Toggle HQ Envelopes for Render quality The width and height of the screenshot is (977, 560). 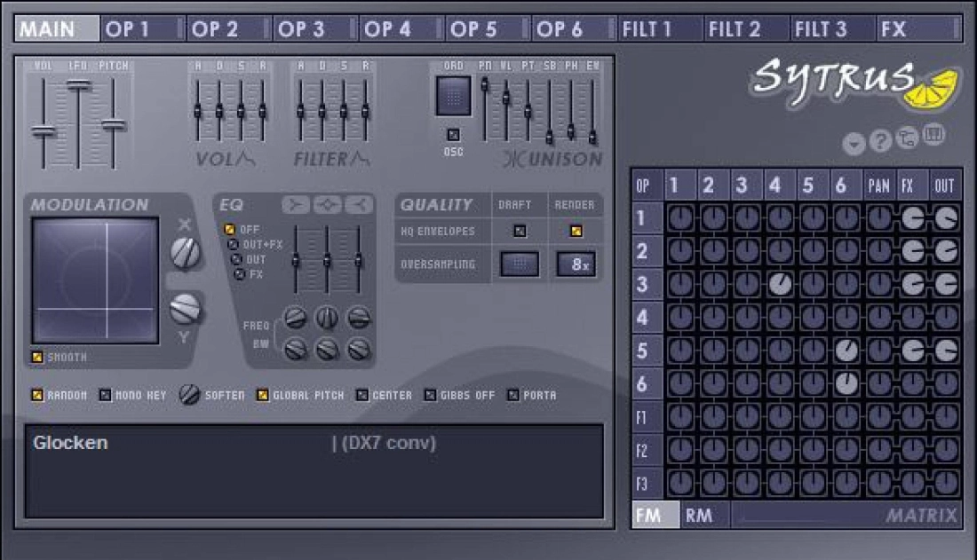576,231
